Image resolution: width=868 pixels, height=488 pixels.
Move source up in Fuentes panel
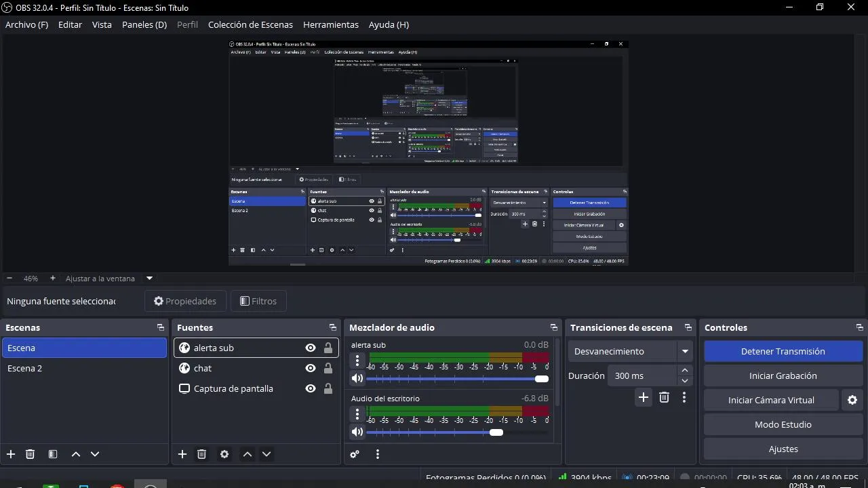tap(248, 454)
